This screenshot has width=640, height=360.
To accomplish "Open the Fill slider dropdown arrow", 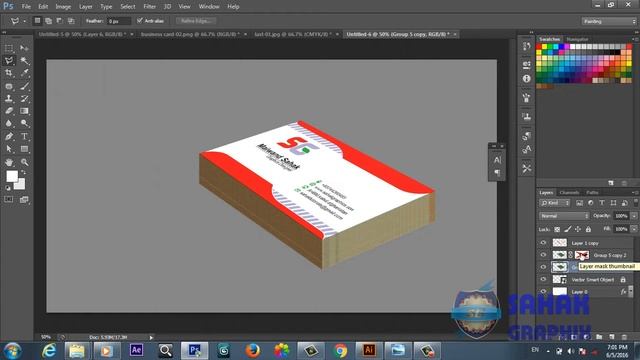I will (x=634, y=229).
